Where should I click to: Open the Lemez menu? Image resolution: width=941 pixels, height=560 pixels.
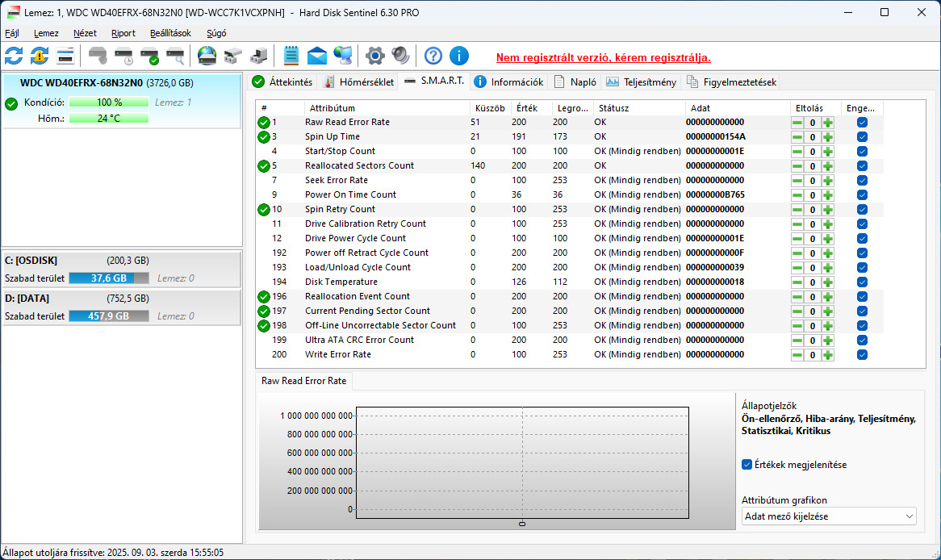click(46, 33)
